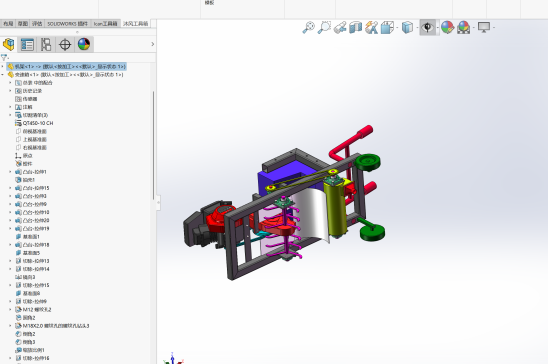This screenshot has width=548, height=364.
Task: Click the 圆角2 fillet feature icon
Action: coord(18,318)
